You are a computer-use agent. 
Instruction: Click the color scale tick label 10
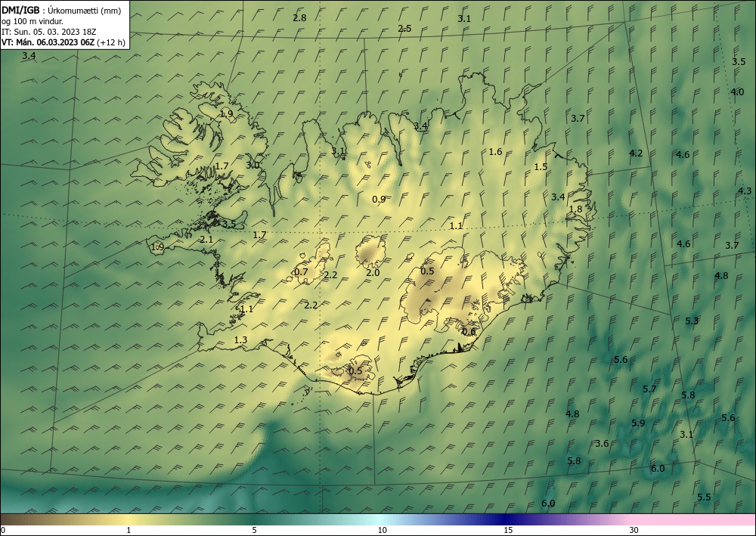pyautogui.click(x=382, y=530)
